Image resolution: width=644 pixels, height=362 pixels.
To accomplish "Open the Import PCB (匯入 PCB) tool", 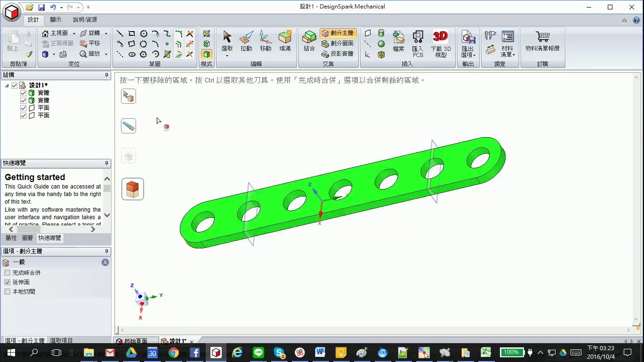I will point(418,44).
